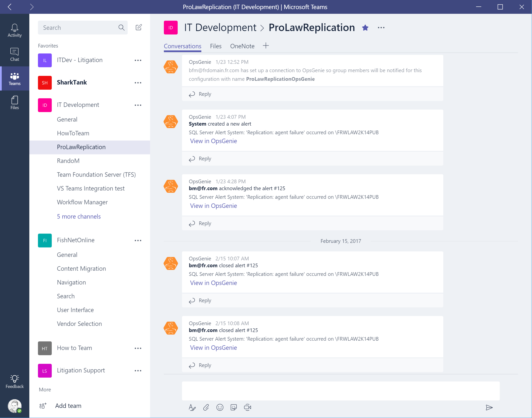Start a video meeting icon
This screenshot has height=418, width=532.
coord(248,407)
